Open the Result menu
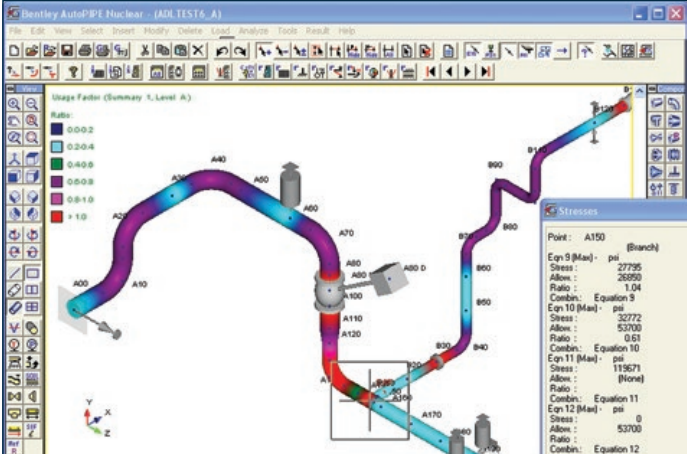Image resolution: width=687 pixels, height=454 pixels. 317,31
